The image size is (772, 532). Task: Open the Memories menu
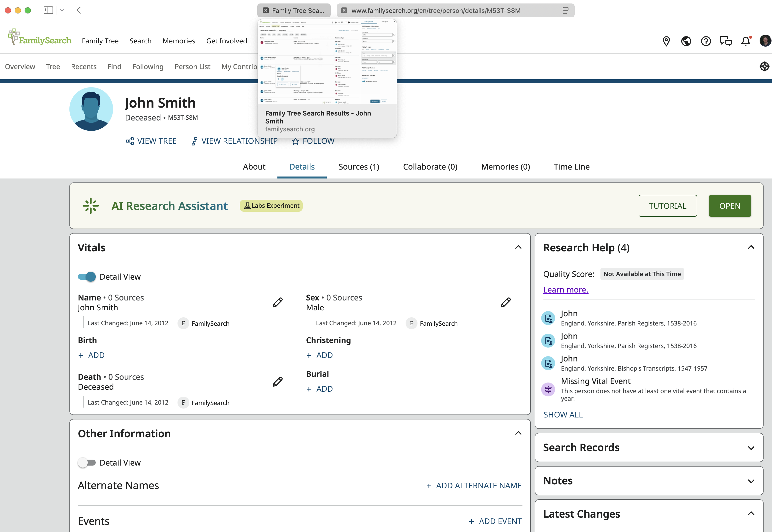[179, 41]
